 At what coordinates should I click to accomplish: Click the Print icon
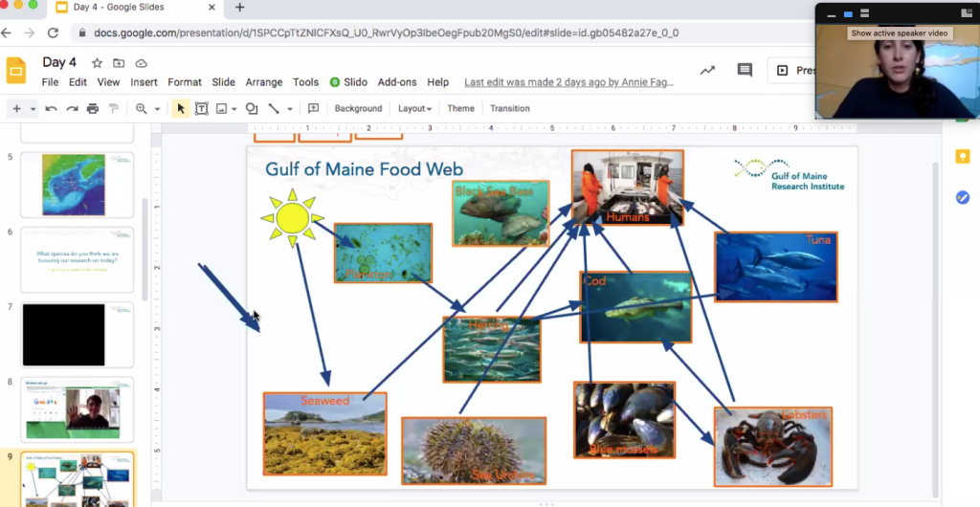93,109
